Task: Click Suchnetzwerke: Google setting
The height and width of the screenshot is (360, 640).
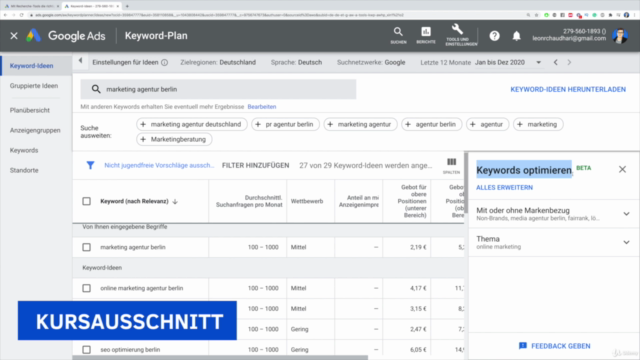Action: pos(371,62)
